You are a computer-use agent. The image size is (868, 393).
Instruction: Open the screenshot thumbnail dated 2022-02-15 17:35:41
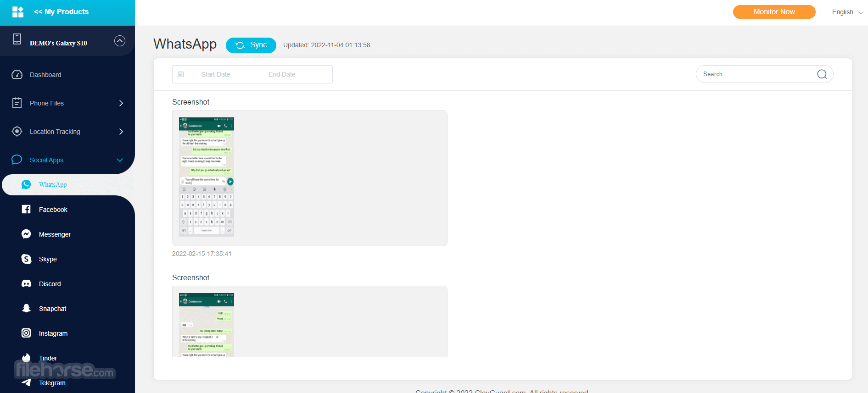point(207,177)
